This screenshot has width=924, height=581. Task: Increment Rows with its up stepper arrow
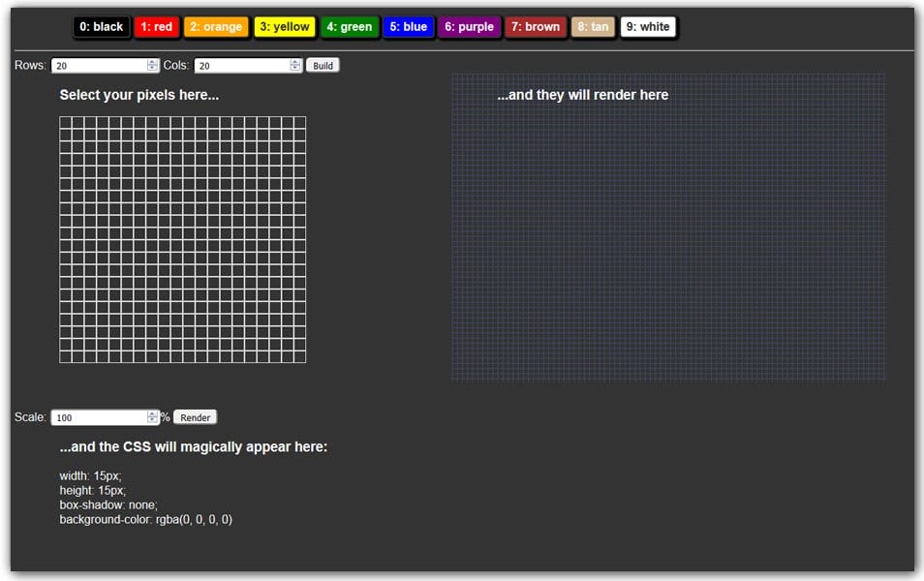tap(151, 61)
